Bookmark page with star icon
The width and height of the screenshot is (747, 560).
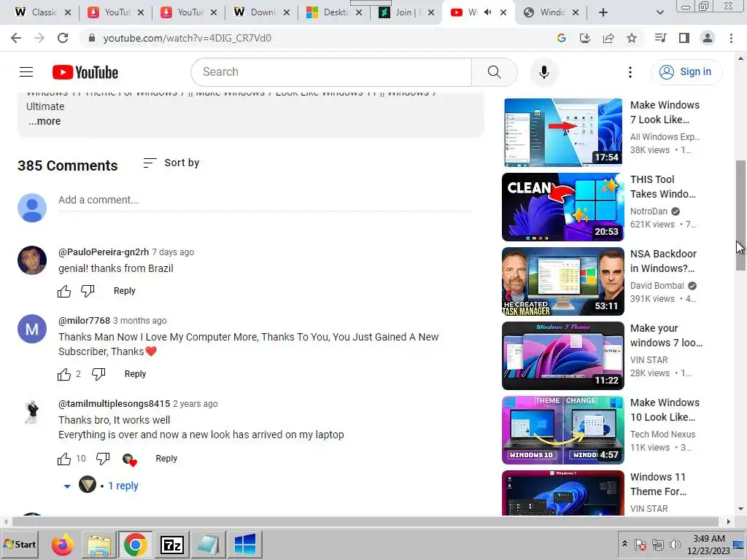point(632,38)
